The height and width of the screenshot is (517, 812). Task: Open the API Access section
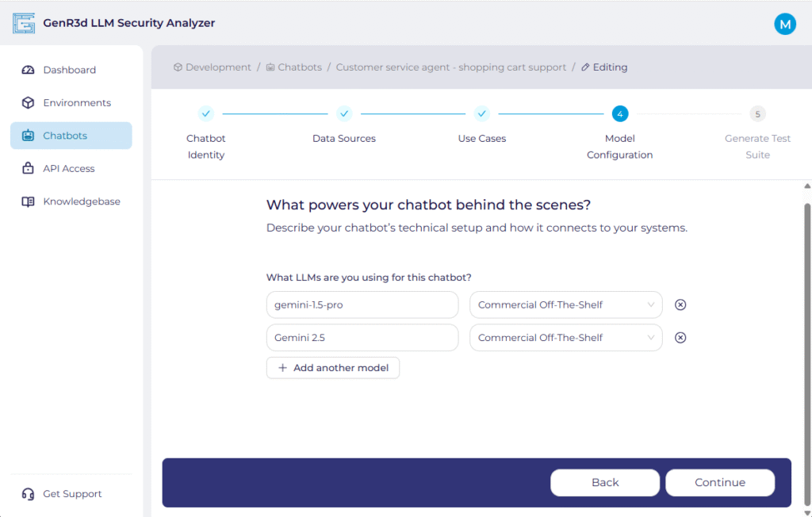69,169
